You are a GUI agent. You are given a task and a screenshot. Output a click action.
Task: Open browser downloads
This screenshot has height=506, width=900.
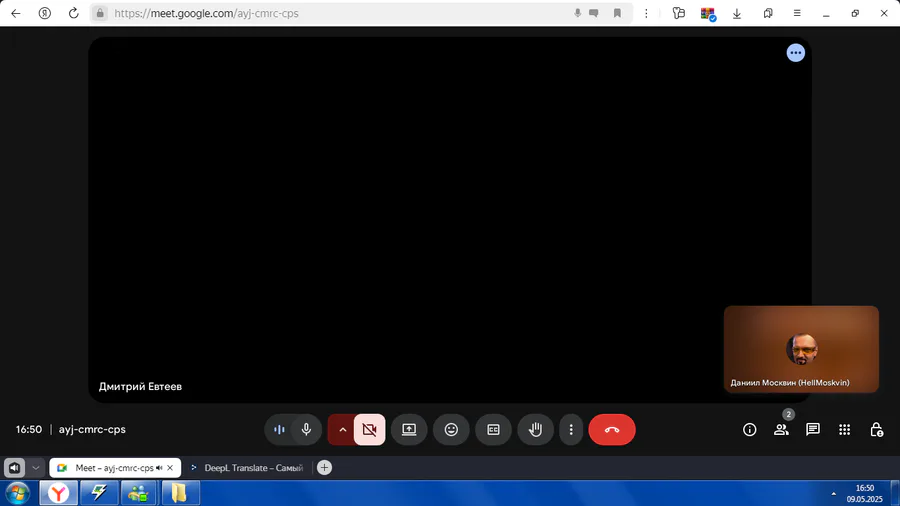coord(737,13)
